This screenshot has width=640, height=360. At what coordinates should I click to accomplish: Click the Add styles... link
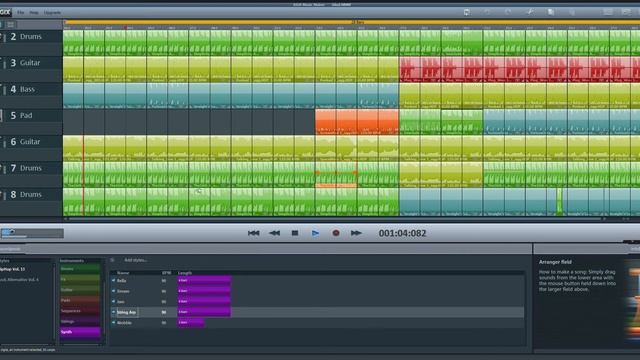click(x=136, y=260)
